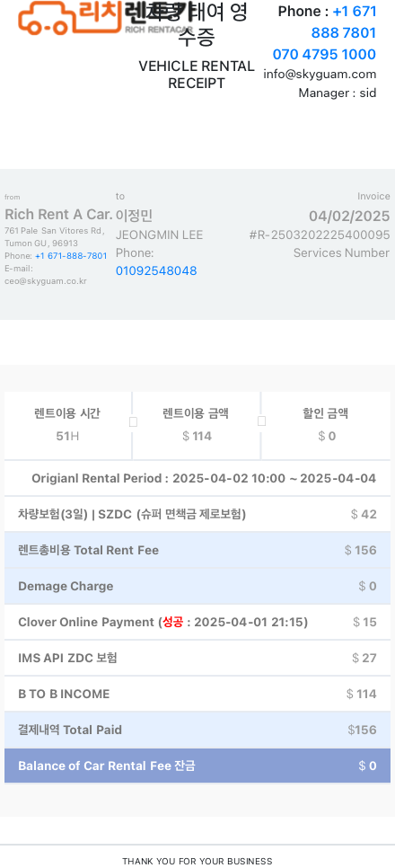Click the 렌트이용 시간 51H cell
The width and height of the screenshot is (395, 868).
pos(67,425)
